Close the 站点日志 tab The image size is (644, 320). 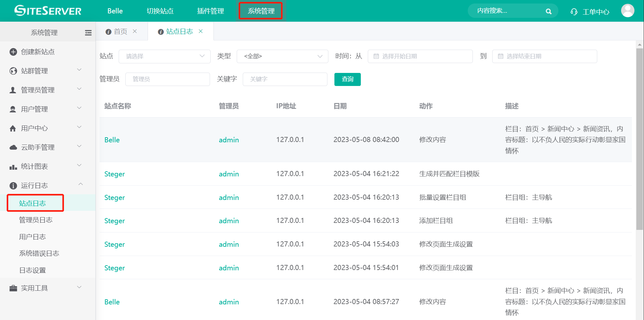(x=201, y=31)
